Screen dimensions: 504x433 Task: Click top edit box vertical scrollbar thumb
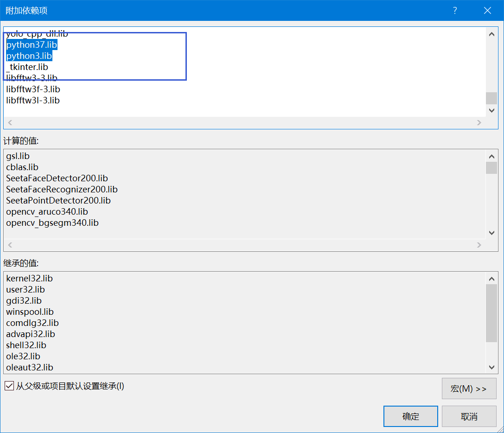491,98
